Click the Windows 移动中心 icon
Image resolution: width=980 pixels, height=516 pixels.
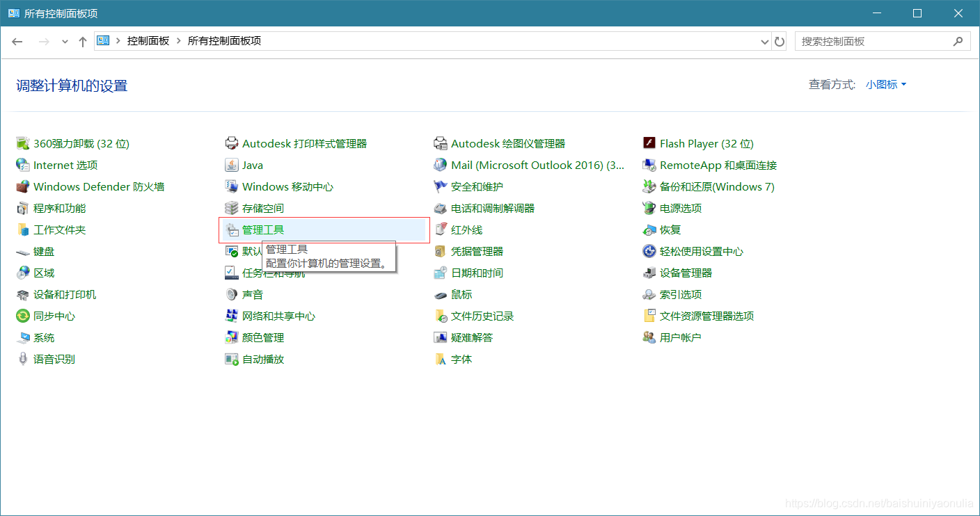tap(232, 186)
